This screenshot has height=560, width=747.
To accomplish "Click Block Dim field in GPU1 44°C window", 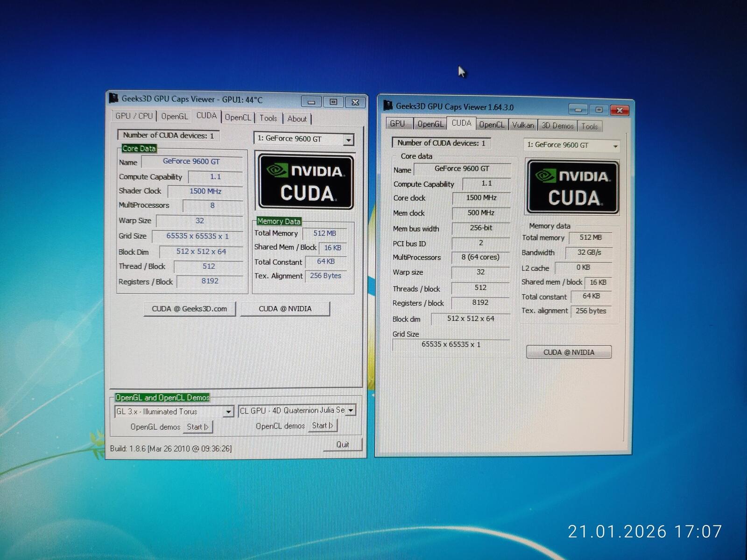I will coord(201,252).
